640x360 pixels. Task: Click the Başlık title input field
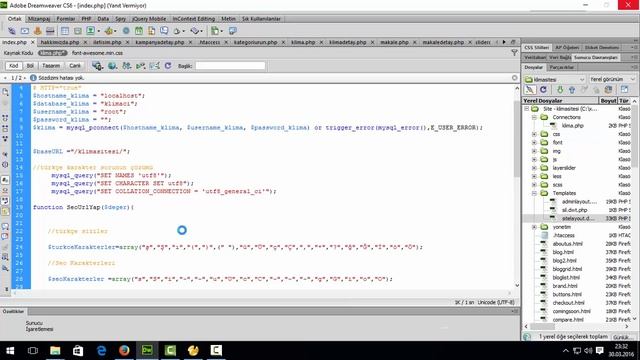point(230,66)
